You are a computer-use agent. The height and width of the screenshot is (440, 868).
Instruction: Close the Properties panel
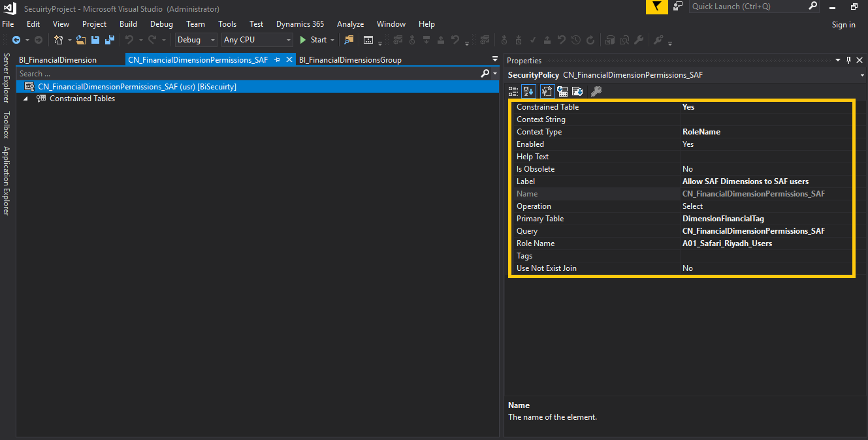tap(859, 60)
